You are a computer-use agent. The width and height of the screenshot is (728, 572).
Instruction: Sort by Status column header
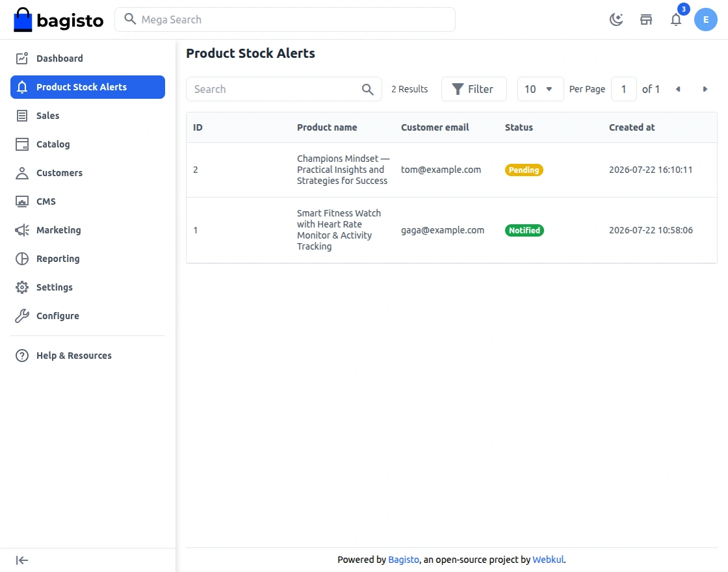click(519, 127)
